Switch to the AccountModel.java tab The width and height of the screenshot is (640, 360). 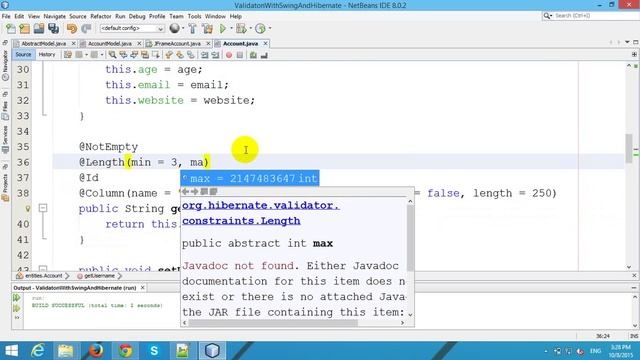pyautogui.click(x=109, y=43)
